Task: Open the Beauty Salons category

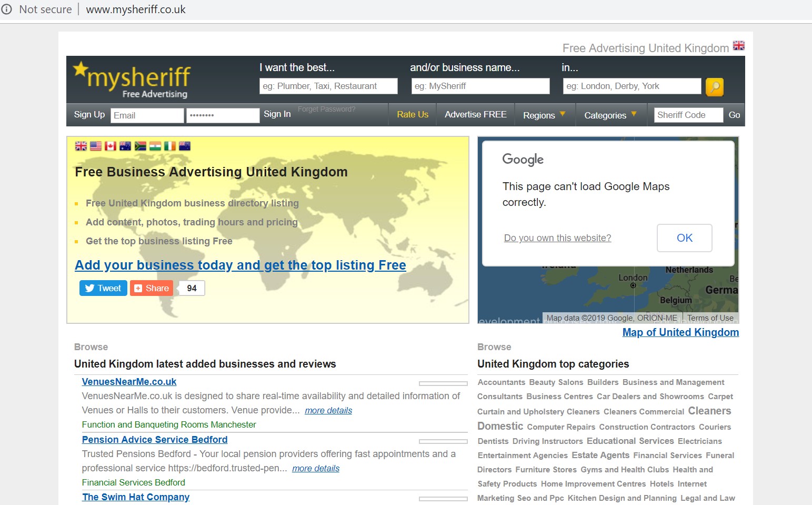Action: [x=556, y=382]
